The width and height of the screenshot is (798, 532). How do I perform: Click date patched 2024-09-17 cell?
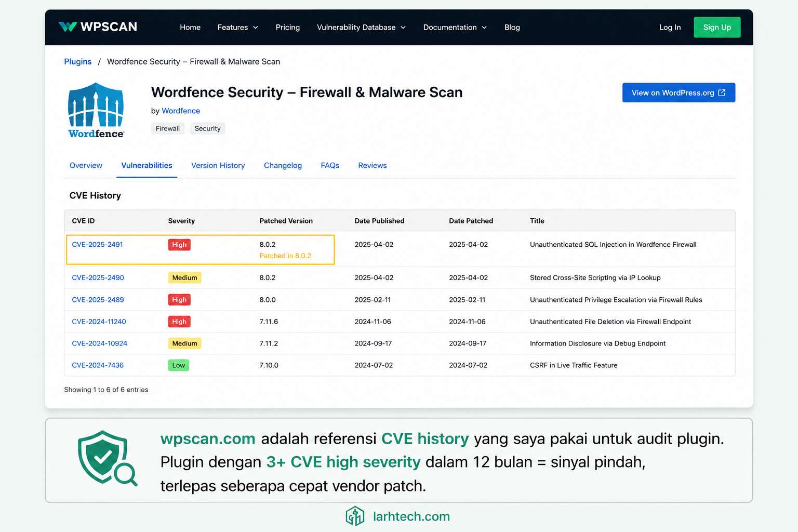click(468, 343)
